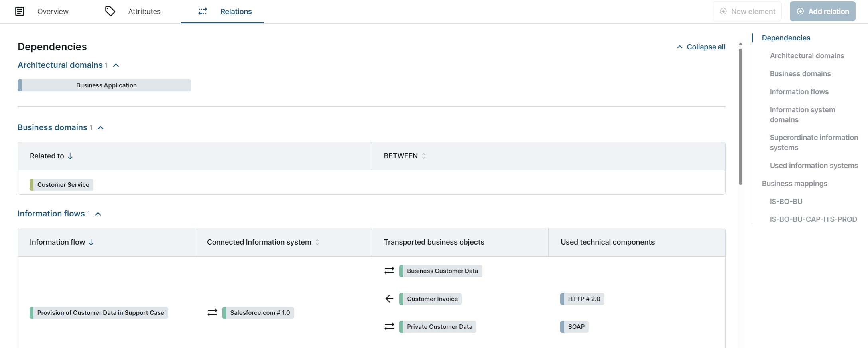The height and width of the screenshot is (348, 868).
Task: Sort the Information flow column arrow
Action: tap(91, 242)
